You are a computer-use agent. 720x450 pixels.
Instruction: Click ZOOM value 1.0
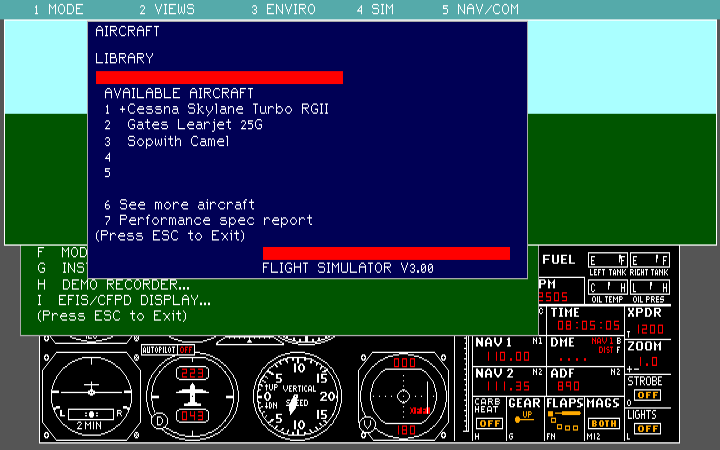click(648, 362)
